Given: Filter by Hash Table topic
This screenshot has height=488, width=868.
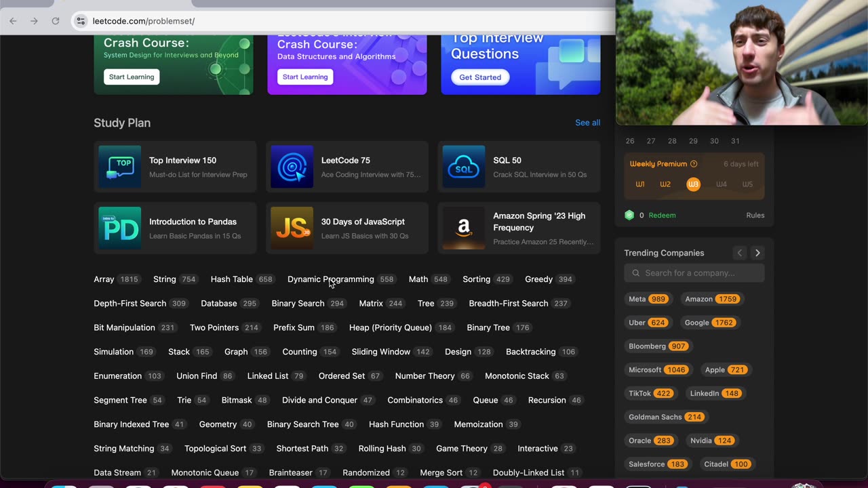Looking at the screenshot, I should [x=242, y=279].
